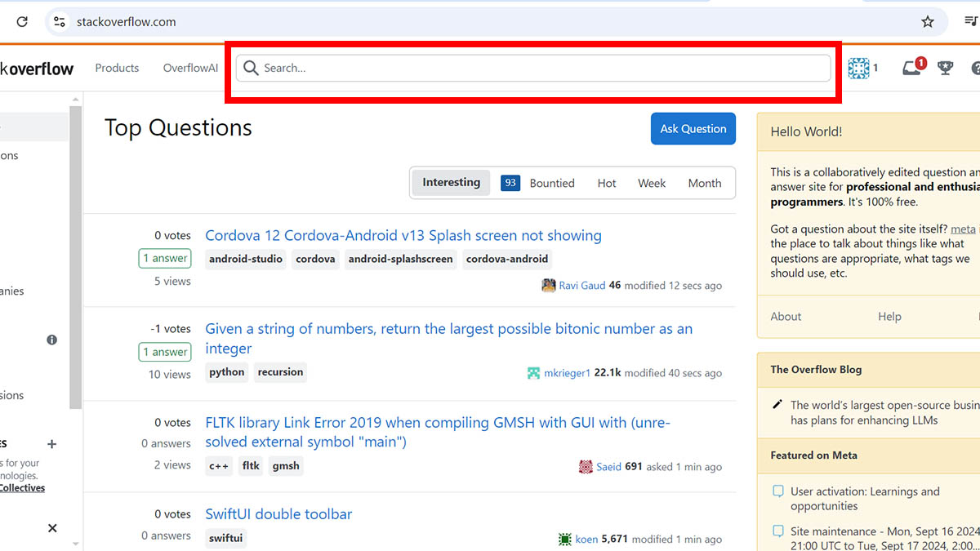Click the '-1 votes' count text
The width and height of the screenshot is (980, 551).
click(171, 329)
